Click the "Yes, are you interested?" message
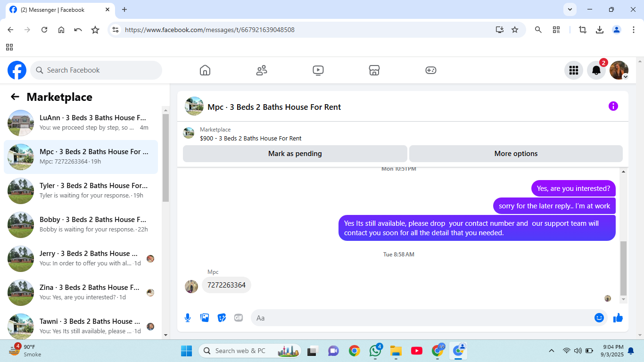This screenshot has width=644, height=362. coord(573,189)
